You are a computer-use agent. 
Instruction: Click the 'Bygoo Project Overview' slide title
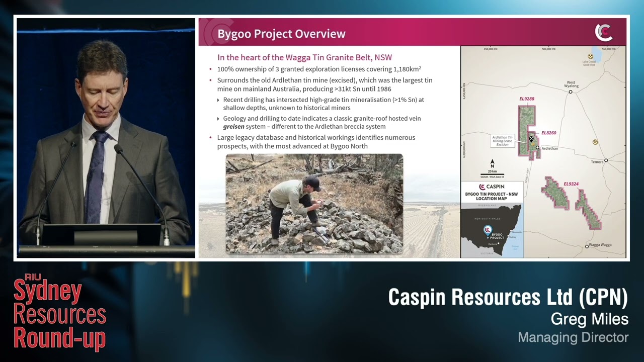tap(281, 34)
